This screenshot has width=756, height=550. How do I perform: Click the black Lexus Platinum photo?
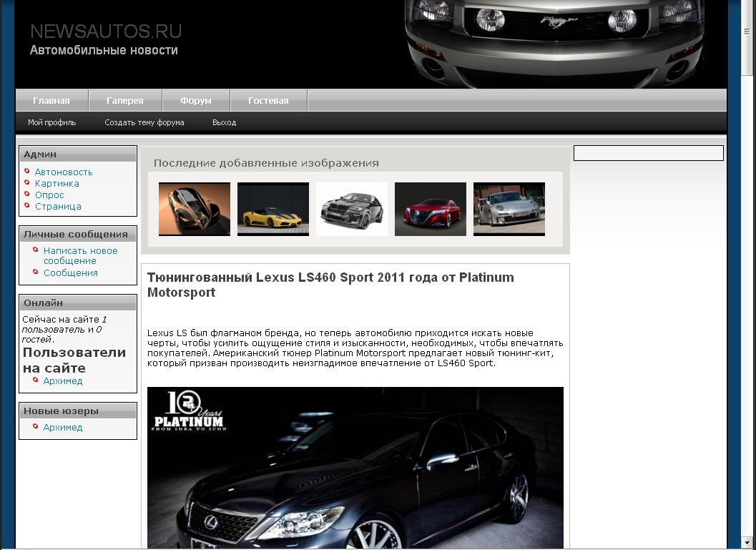pos(355,468)
